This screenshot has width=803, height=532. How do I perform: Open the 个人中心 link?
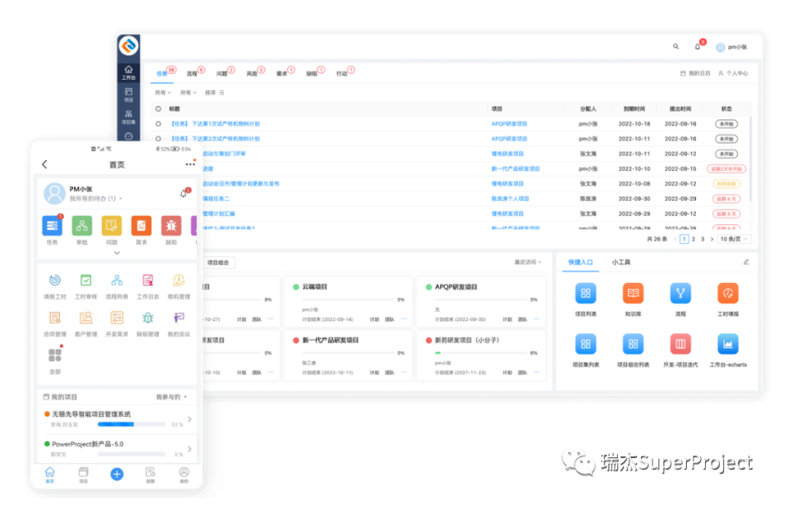click(733, 73)
